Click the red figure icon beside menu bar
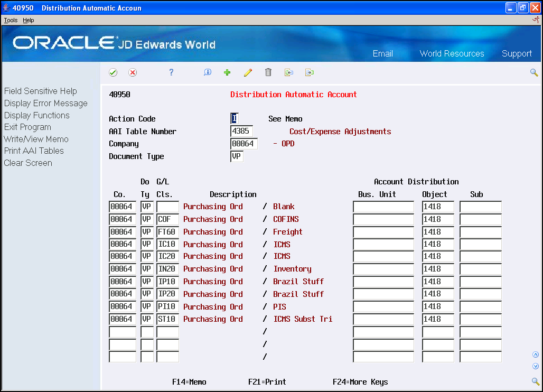Screen dimensions: 543x392 click(x=536, y=20)
